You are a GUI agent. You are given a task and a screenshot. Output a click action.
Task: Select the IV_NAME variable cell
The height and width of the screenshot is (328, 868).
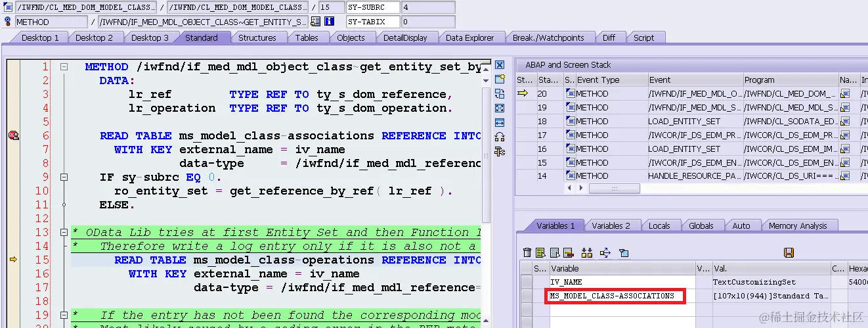[622, 282]
